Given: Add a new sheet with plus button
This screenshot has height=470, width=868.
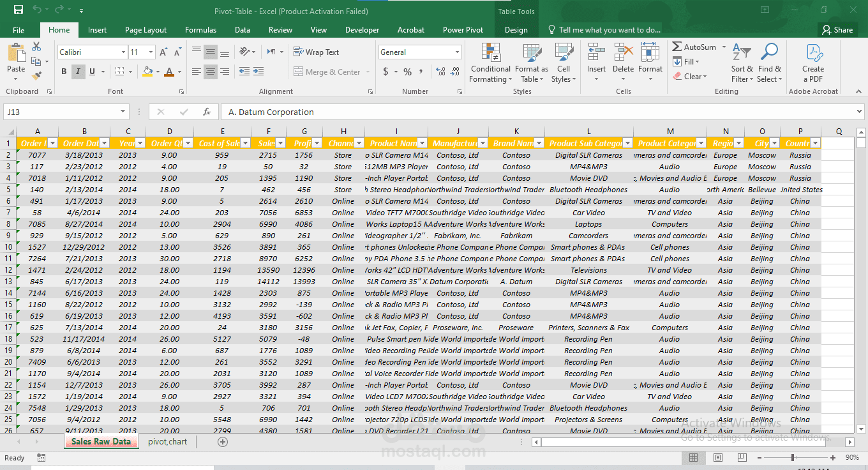Looking at the screenshot, I should [223, 442].
